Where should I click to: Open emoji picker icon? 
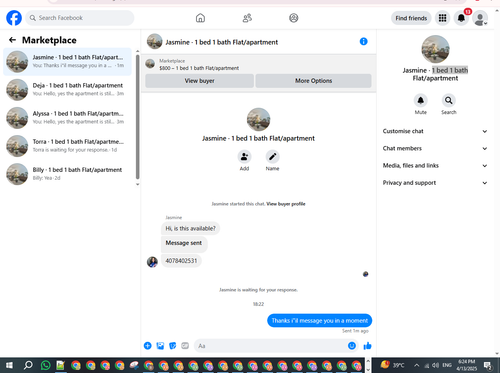pos(352,346)
